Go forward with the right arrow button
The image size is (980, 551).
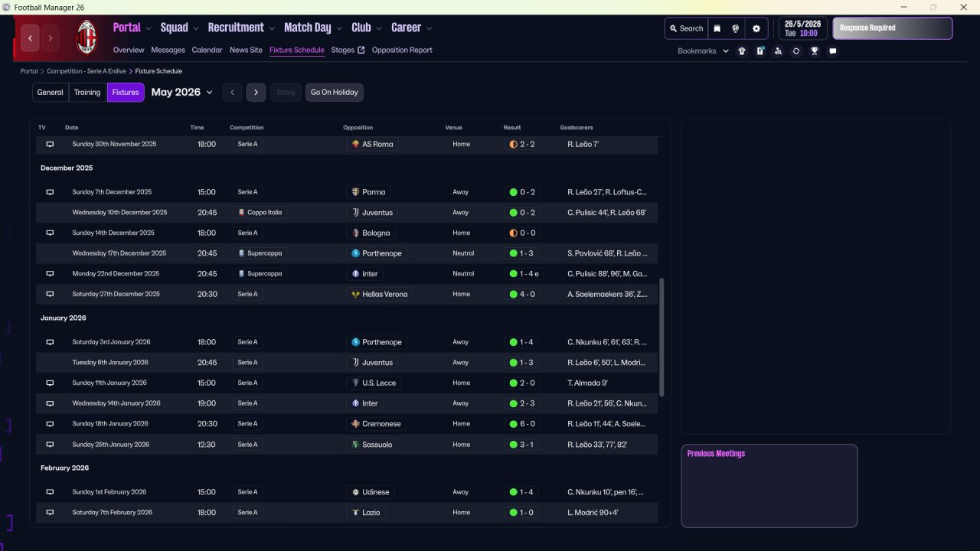[x=51, y=37]
